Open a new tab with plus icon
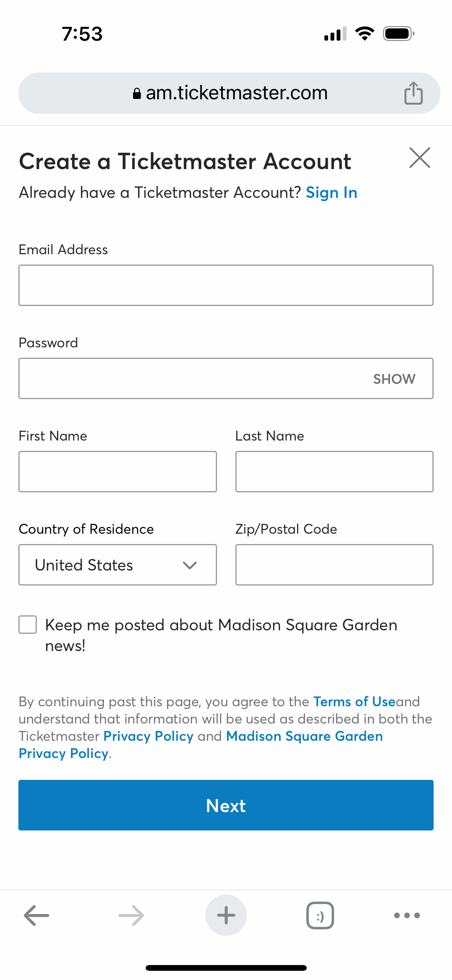Viewport: 452px width, 980px height. click(x=226, y=915)
